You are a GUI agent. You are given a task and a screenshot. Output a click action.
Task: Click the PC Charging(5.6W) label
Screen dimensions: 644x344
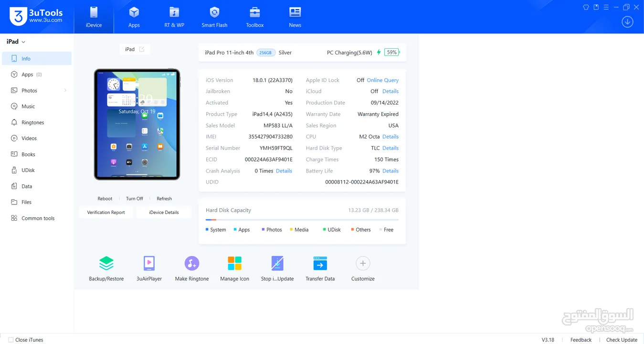pyautogui.click(x=349, y=53)
